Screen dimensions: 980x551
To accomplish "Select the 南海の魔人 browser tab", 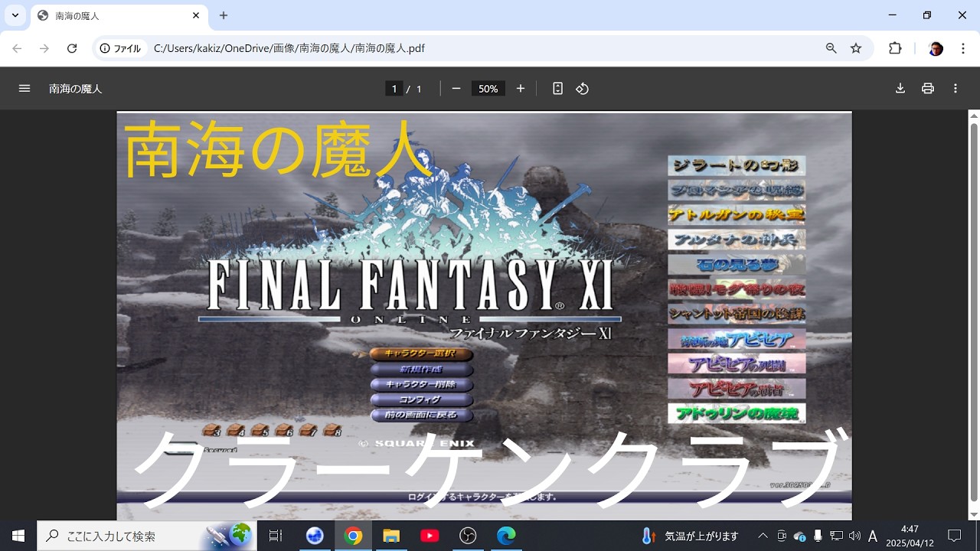I will pos(119,15).
